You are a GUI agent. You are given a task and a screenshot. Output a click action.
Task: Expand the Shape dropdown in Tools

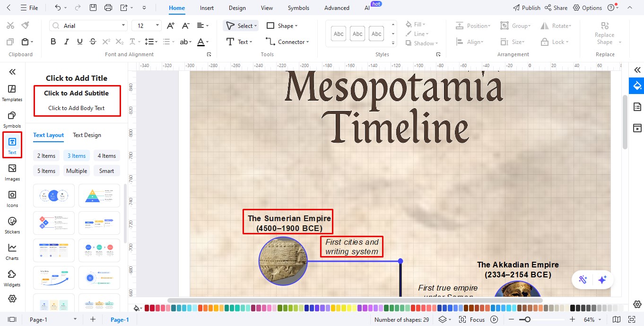coord(296,26)
